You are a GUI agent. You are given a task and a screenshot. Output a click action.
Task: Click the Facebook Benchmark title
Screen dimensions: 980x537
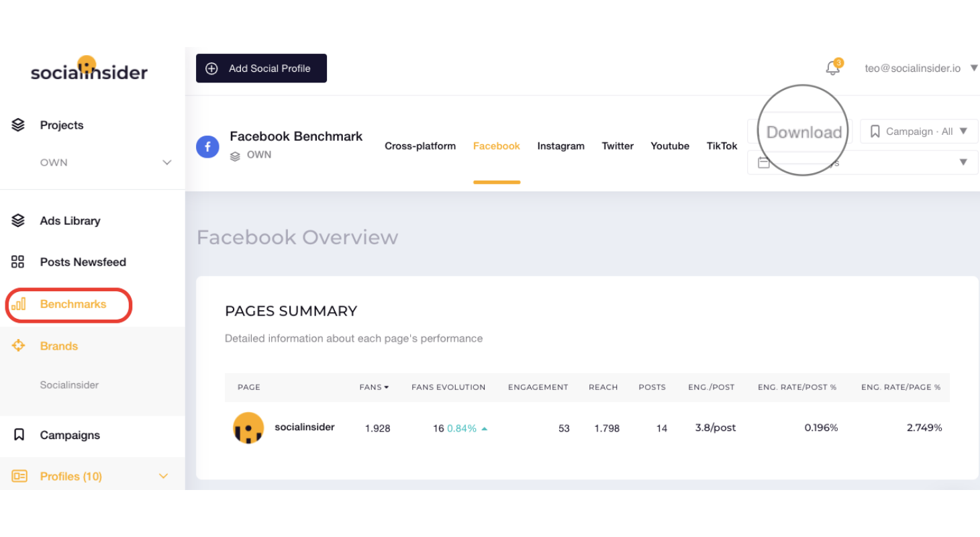tap(296, 136)
